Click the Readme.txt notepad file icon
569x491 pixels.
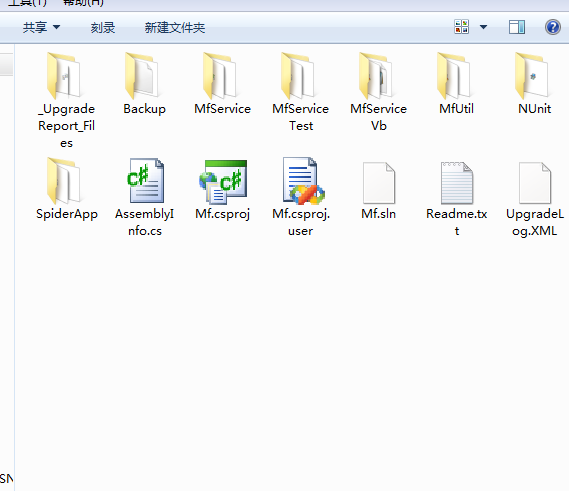click(x=457, y=183)
